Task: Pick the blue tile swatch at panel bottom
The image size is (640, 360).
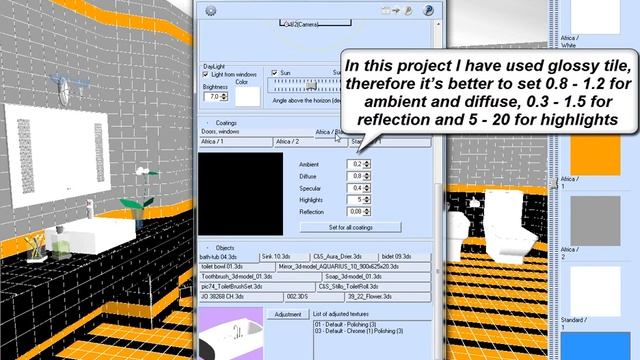Action: [x=595, y=346]
